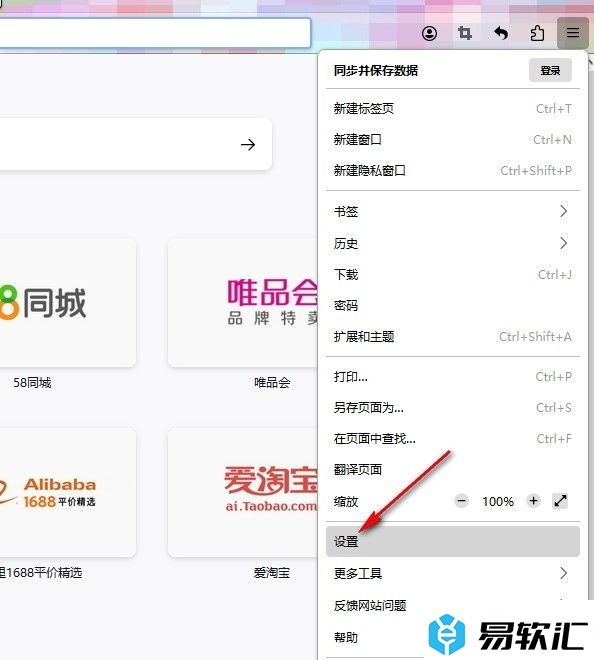This screenshot has width=594, height=660.
Task: Click the 爱淘宝 label under tile
Action: tap(272, 573)
